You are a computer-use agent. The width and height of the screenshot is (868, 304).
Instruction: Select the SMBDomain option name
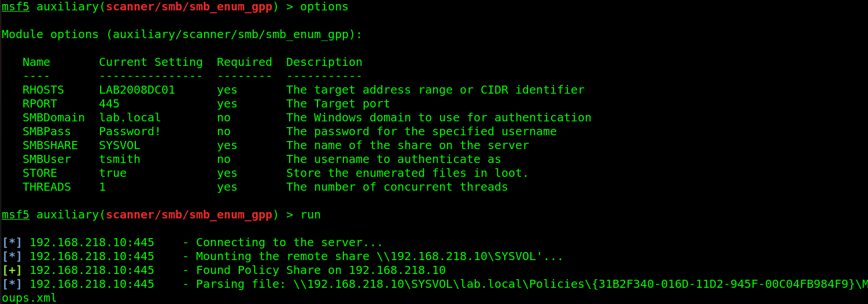(54, 118)
